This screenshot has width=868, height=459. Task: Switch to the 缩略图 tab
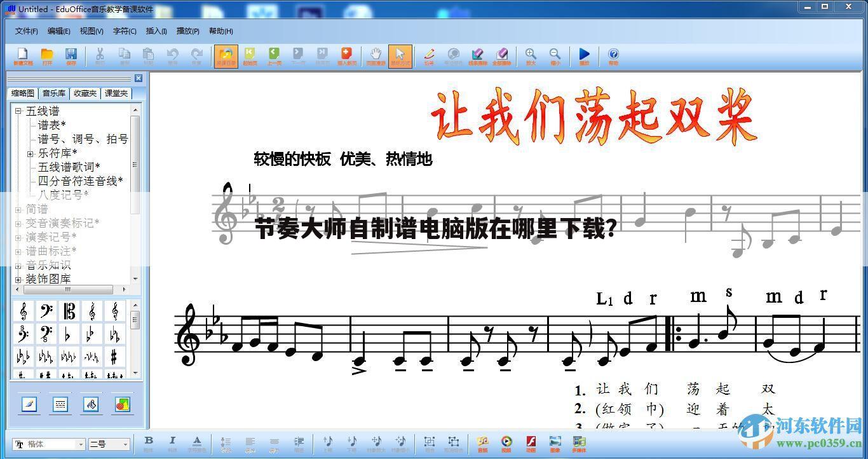click(23, 93)
